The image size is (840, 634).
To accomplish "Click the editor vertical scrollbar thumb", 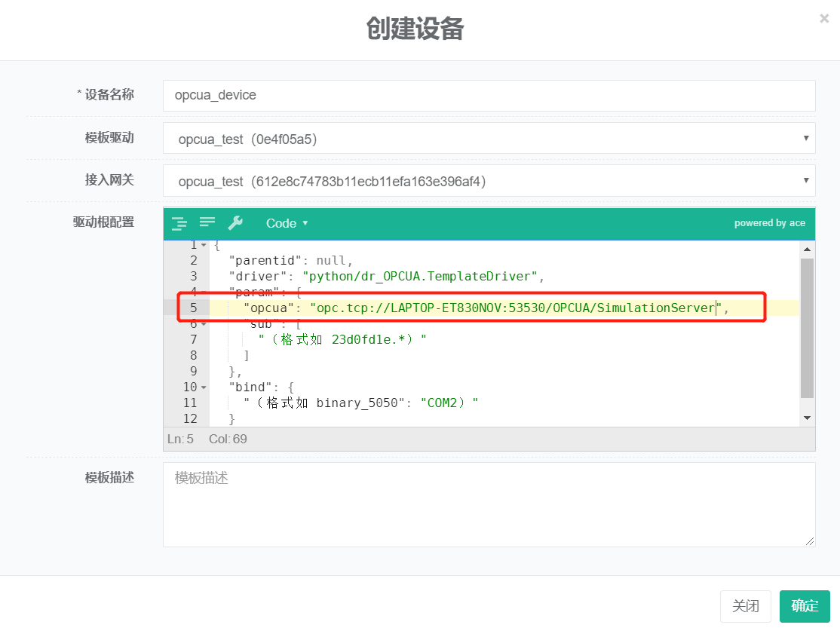I will click(807, 328).
